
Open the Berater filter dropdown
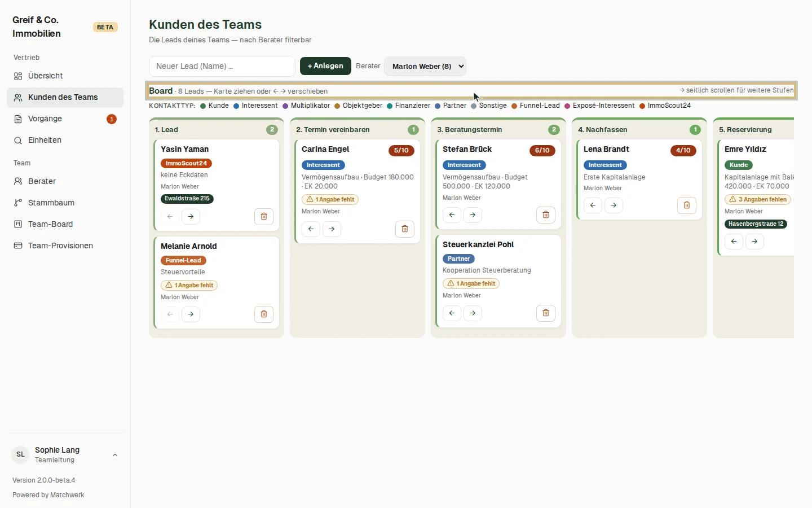[425, 66]
